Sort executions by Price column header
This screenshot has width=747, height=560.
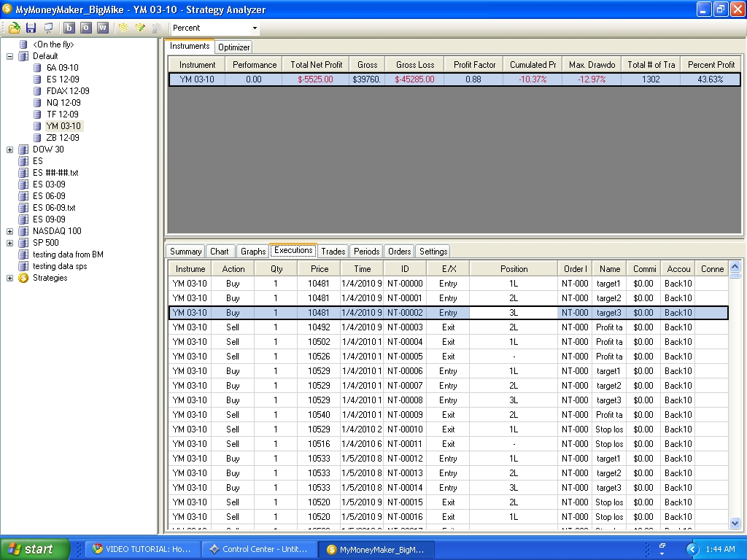tap(320, 269)
